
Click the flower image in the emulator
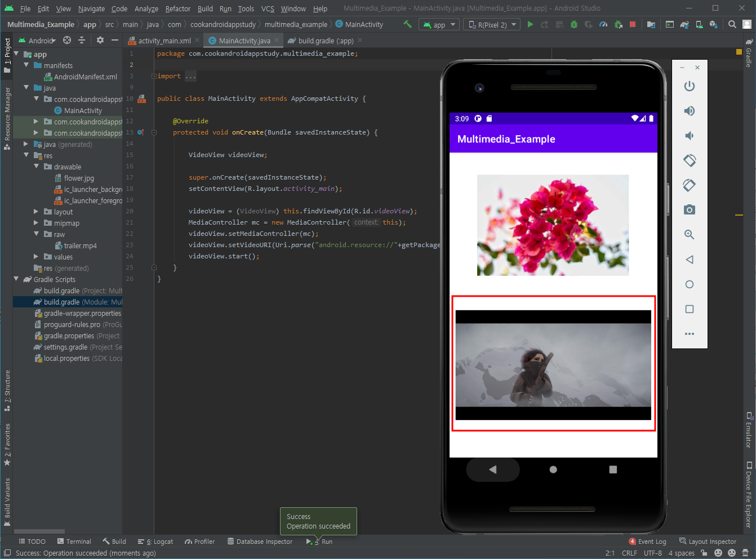(553, 225)
